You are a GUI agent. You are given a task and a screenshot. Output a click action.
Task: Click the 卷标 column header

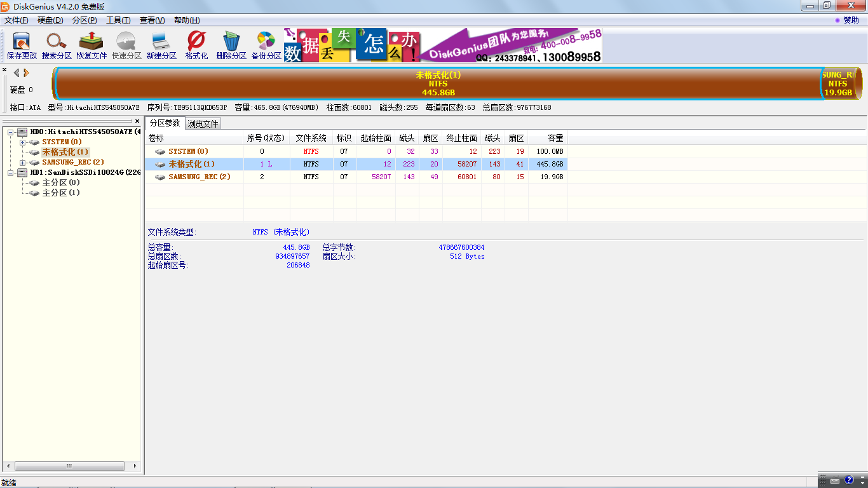pos(194,138)
